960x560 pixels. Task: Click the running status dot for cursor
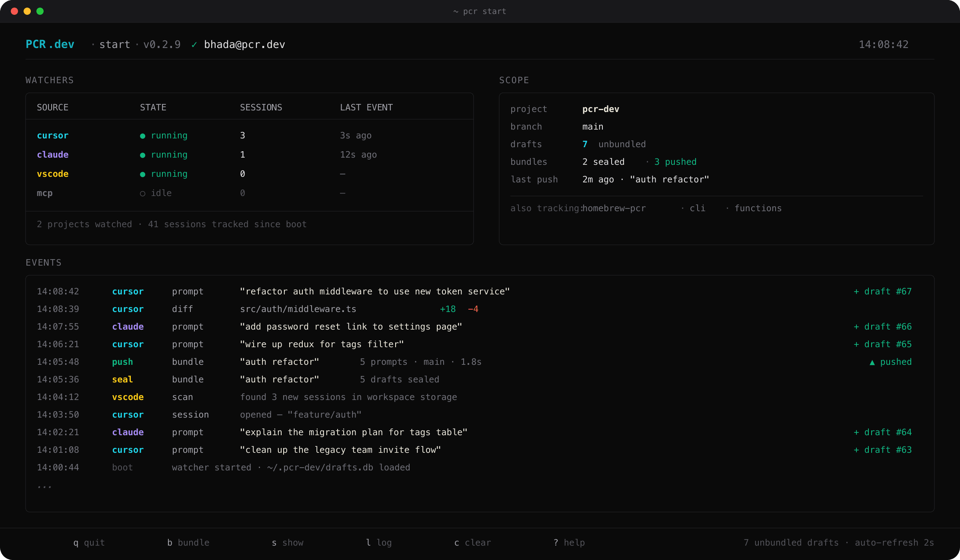point(142,136)
